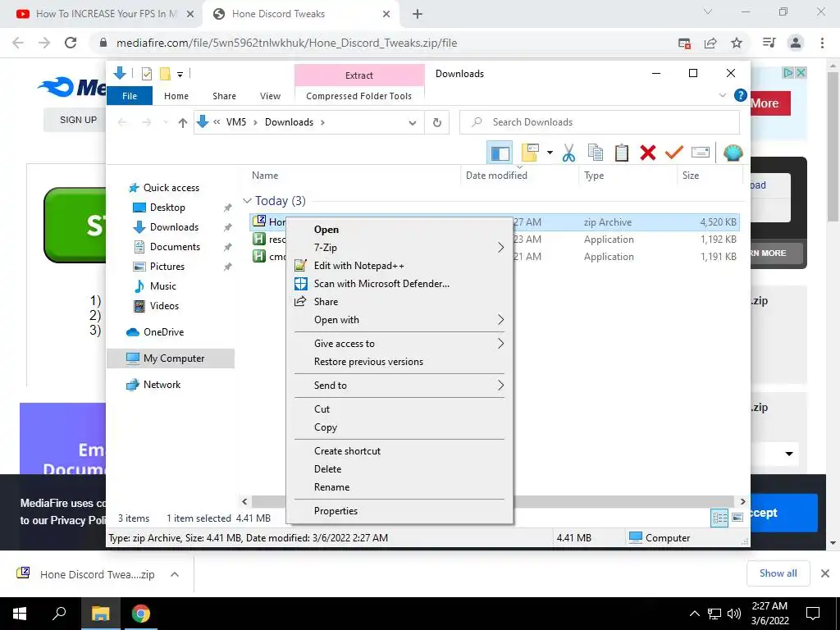Show hidden tray icons chevron
The width and height of the screenshot is (840, 630).
pyautogui.click(x=694, y=614)
